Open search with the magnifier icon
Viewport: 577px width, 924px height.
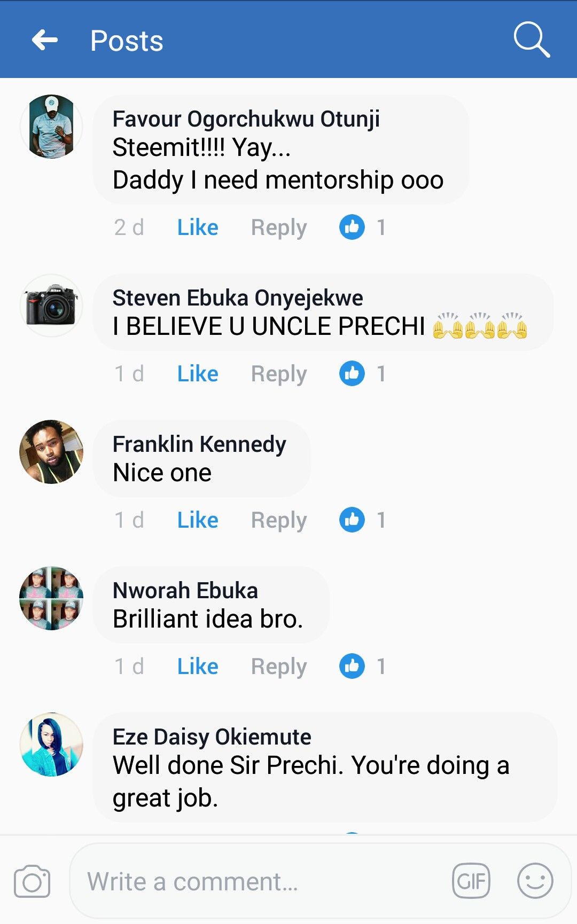531,40
